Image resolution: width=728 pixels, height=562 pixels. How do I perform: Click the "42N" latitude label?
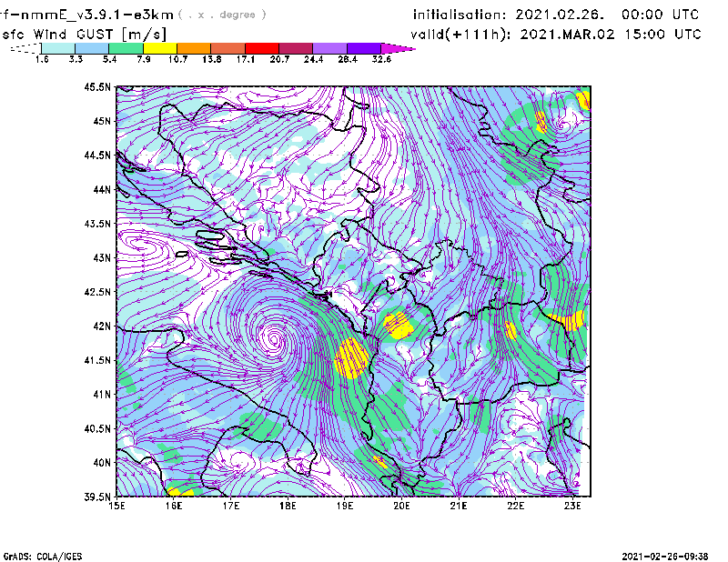click(102, 326)
